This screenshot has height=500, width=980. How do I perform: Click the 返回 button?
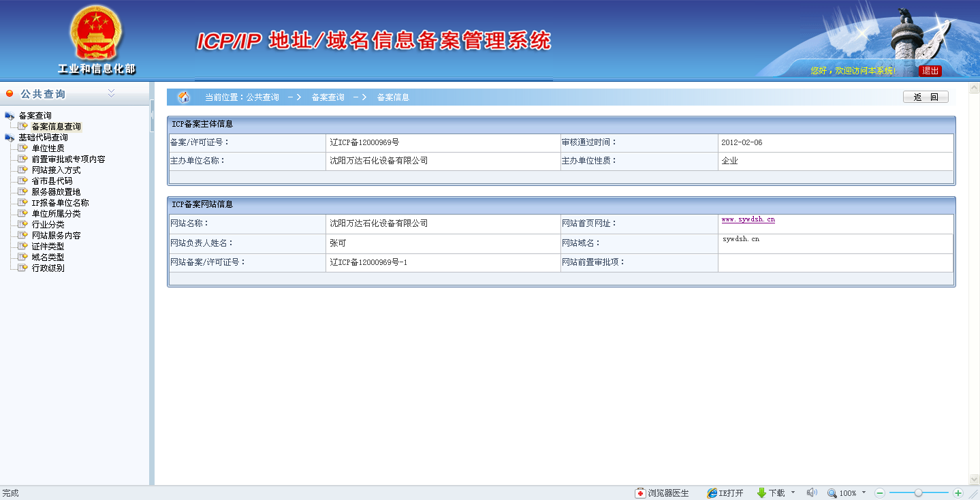[926, 97]
